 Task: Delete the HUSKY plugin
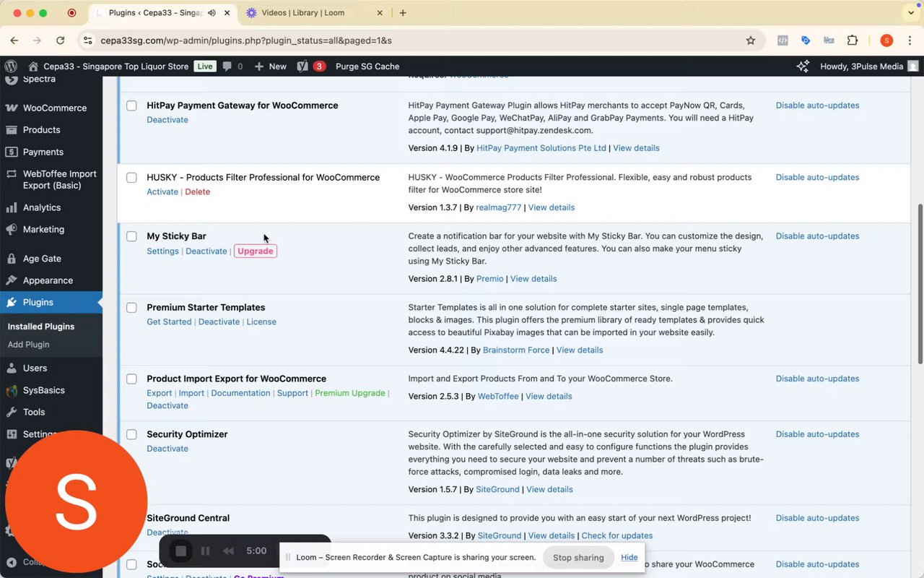[x=197, y=191]
